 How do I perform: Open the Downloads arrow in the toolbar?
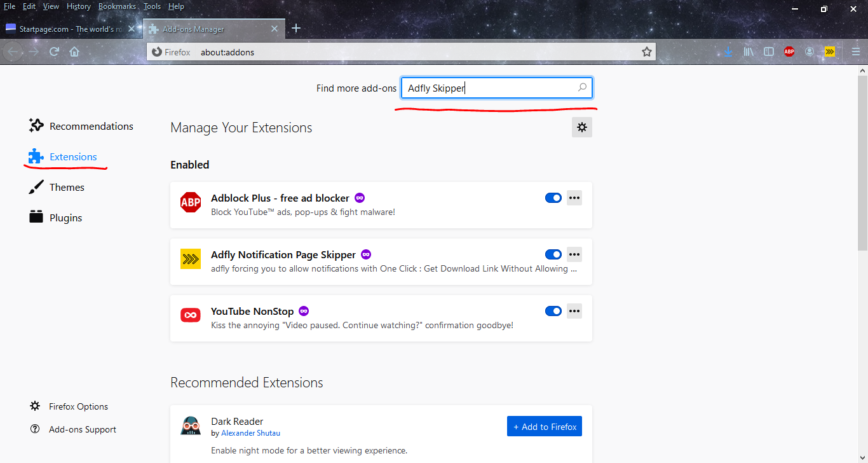coord(728,52)
